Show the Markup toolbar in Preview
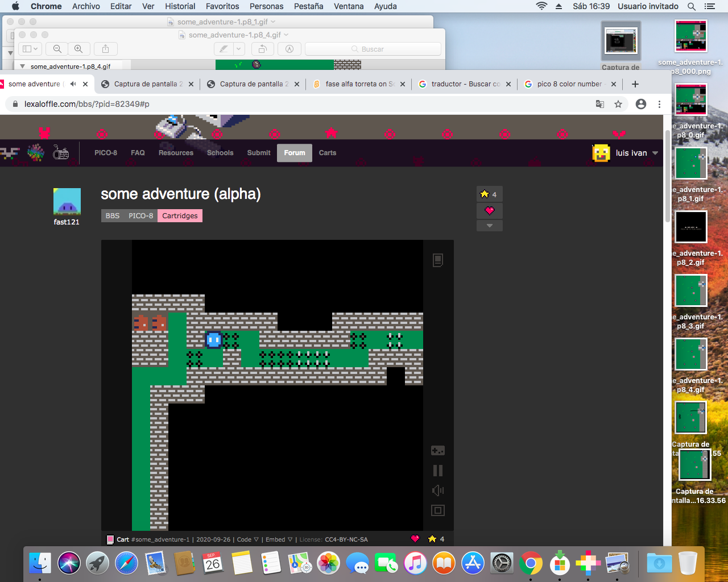The width and height of the screenshot is (728, 582). (289, 49)
